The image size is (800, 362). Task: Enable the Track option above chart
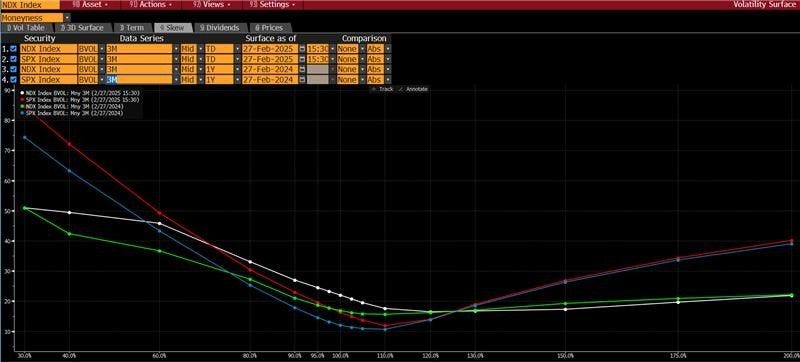(383, 89)
